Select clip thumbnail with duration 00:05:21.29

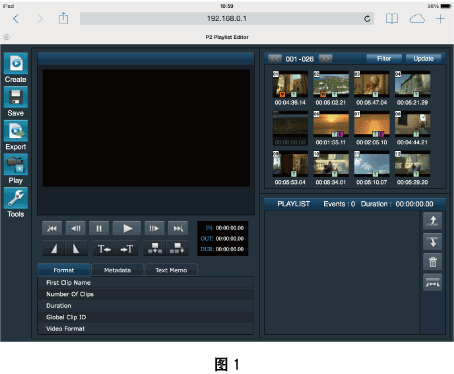[412, 84]
